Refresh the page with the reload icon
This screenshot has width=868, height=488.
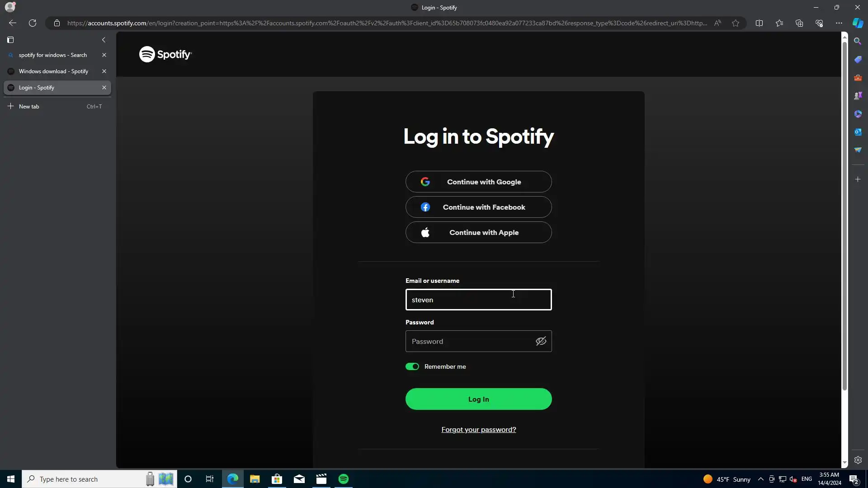pyautogui.click(x=33, y=23)
